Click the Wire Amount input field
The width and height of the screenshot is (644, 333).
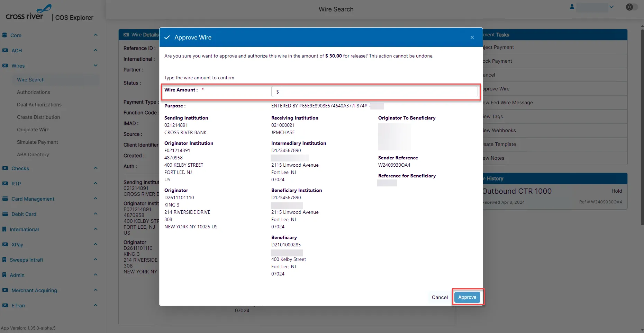tap(380, 92)
